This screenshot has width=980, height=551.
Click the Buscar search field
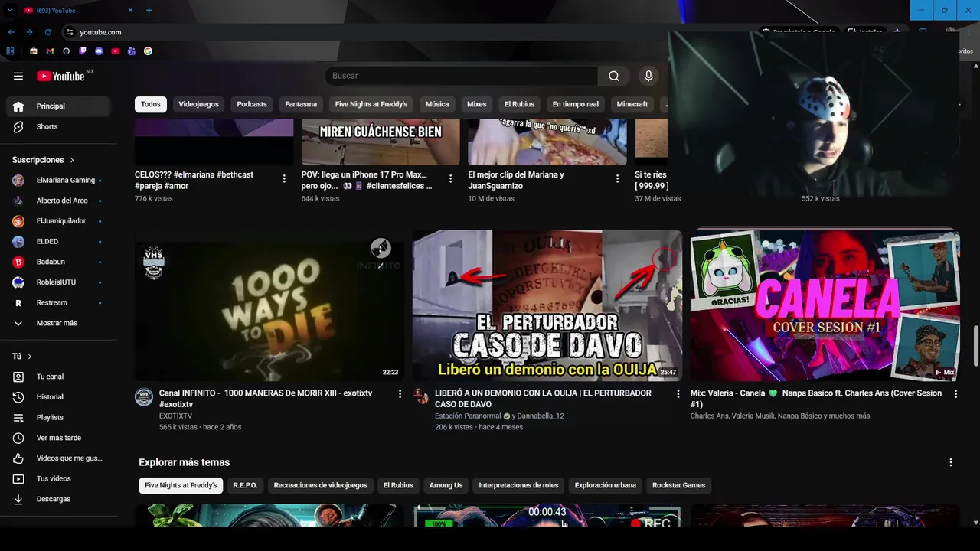pyautogui.click(x=462, y=76)
